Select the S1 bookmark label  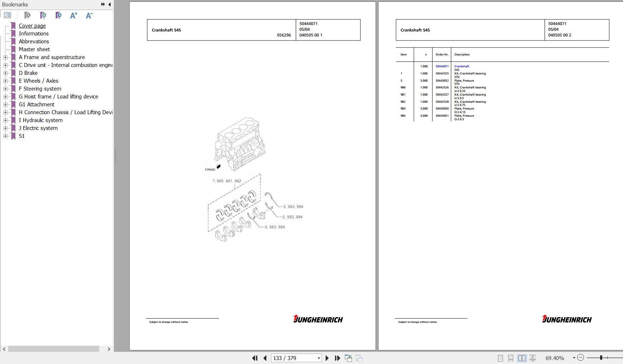click(x=22, y=136)
